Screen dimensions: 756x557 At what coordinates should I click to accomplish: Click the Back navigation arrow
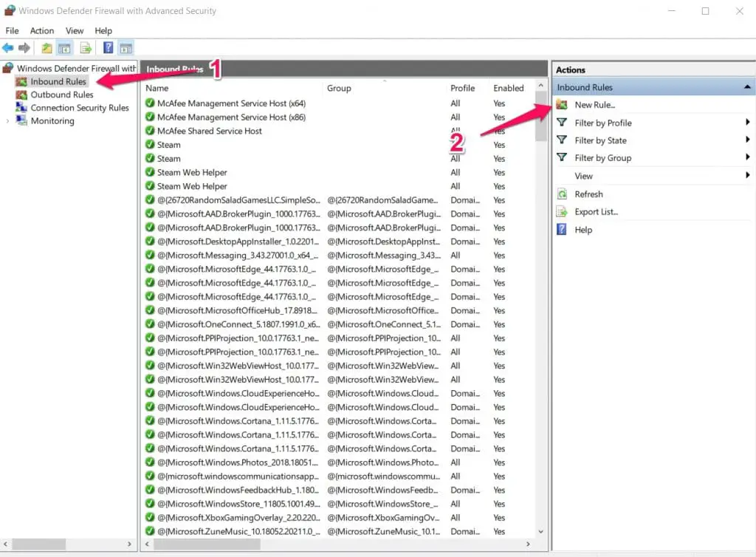pos(8,47)
